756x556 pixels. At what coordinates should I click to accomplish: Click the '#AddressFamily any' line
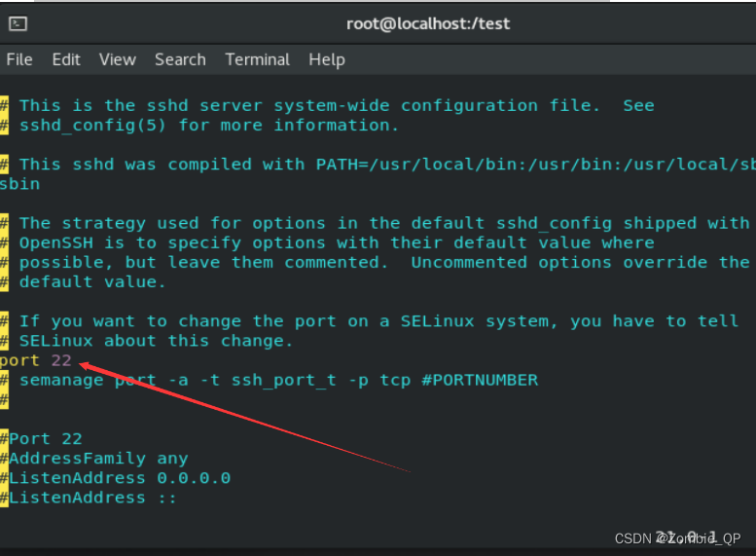coord(94,459)
